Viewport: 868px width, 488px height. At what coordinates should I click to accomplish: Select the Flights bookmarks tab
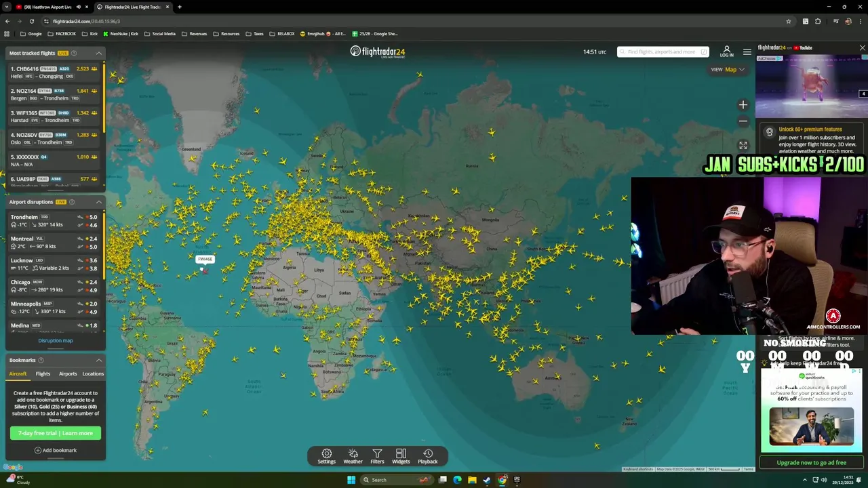click(43, 373)
